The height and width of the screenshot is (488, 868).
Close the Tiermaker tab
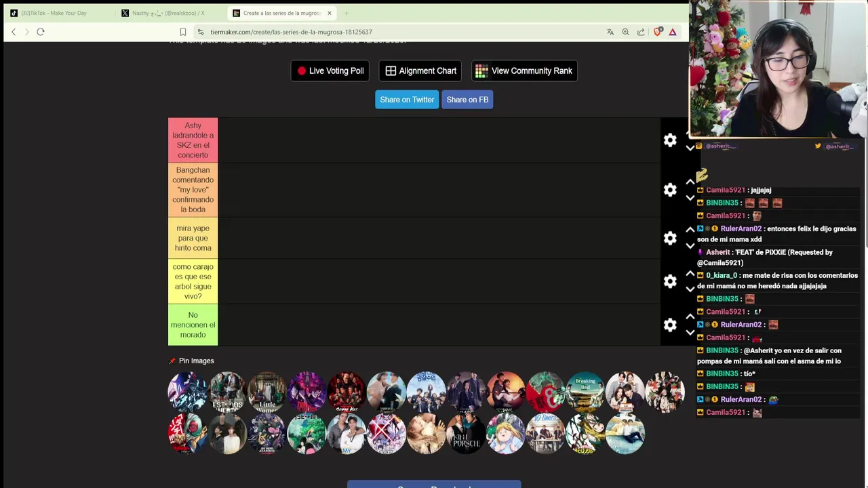click(330, 13)
